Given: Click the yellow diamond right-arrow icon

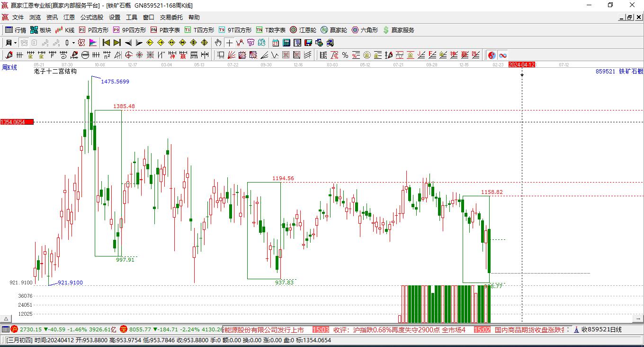Looking at the screenshot, I should pos(161,43).
